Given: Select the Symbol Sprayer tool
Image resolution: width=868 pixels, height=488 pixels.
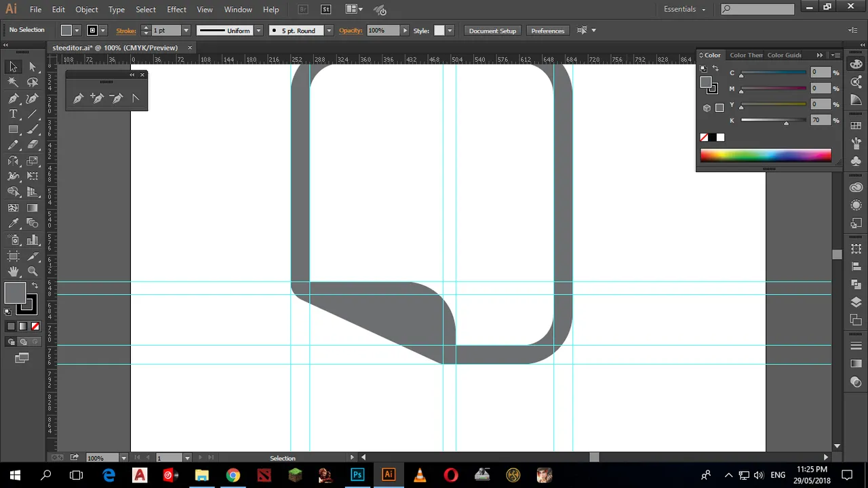Looking at the screenshot, I should point(13,240).
